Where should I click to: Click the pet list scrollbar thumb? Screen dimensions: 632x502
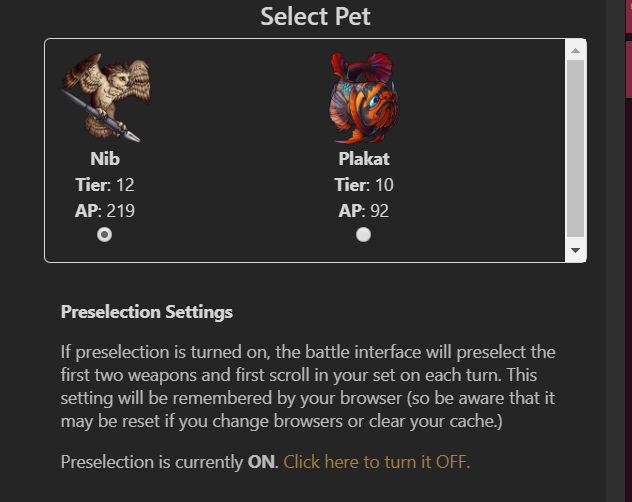click(x=575, y=148)
